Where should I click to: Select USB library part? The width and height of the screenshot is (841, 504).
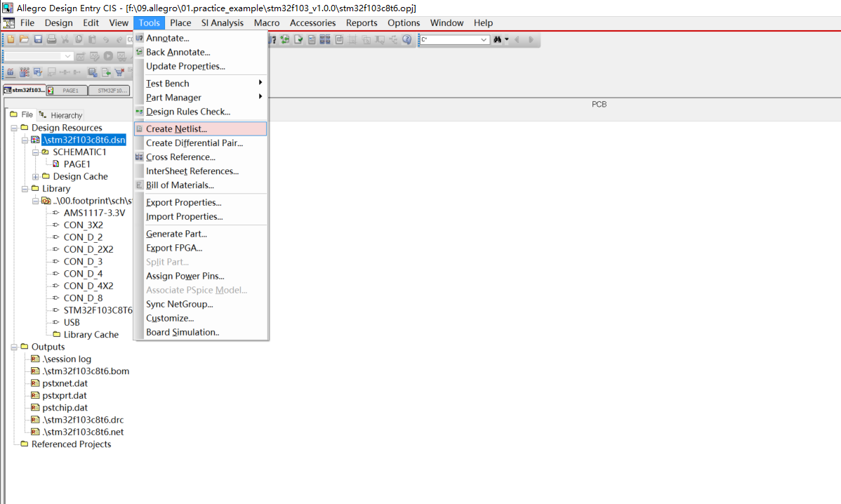click(72, 322)
